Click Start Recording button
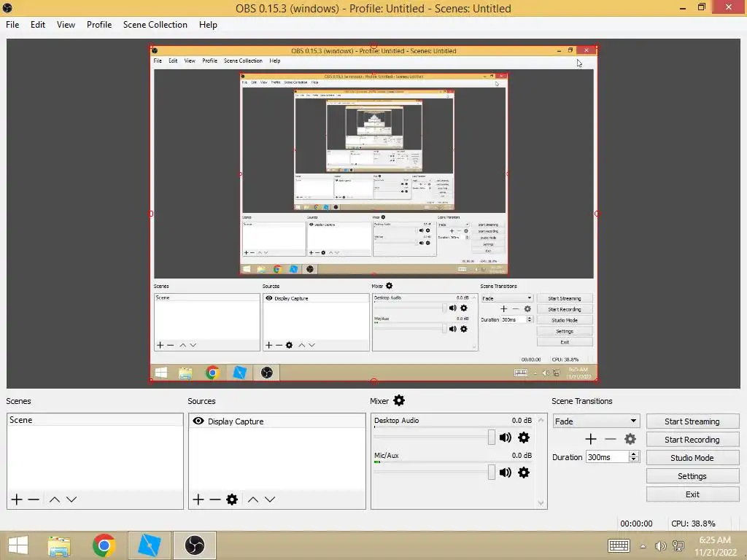Screen dimensions: 747x560 692,440
